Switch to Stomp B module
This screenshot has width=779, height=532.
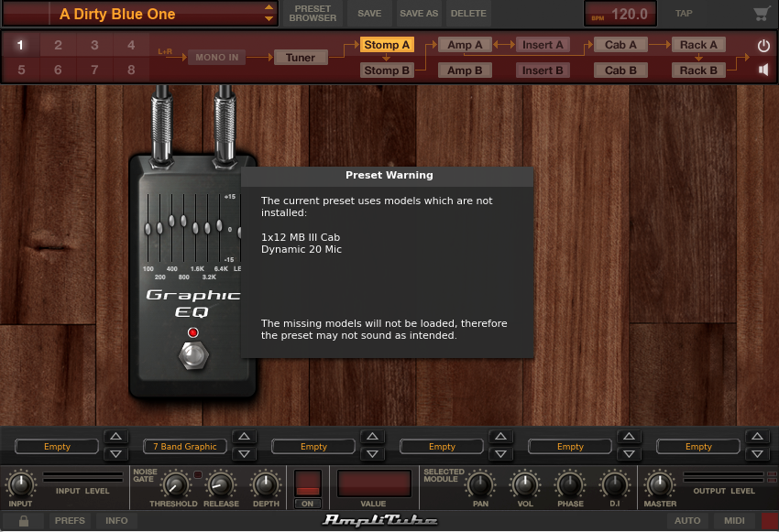pyautogui.click(x=387, y=71)
